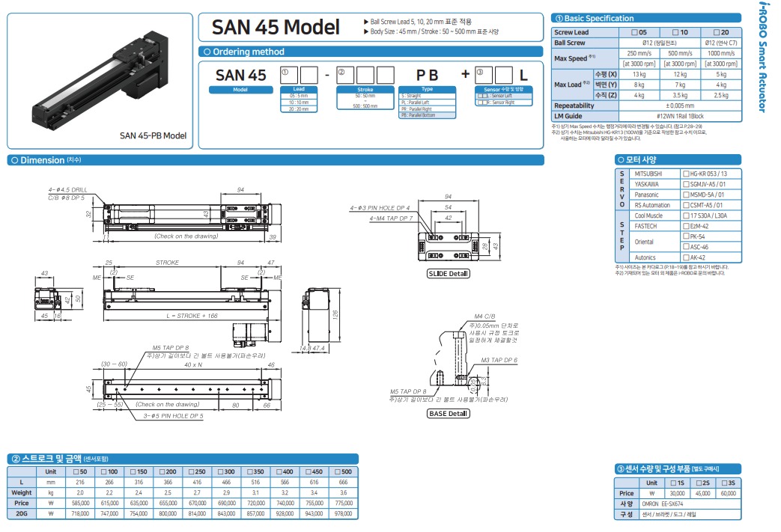The height and width of the screenshot is (532, 781).
Task: Select the 'PR : Parallel Right' type row
Action: 428,109
